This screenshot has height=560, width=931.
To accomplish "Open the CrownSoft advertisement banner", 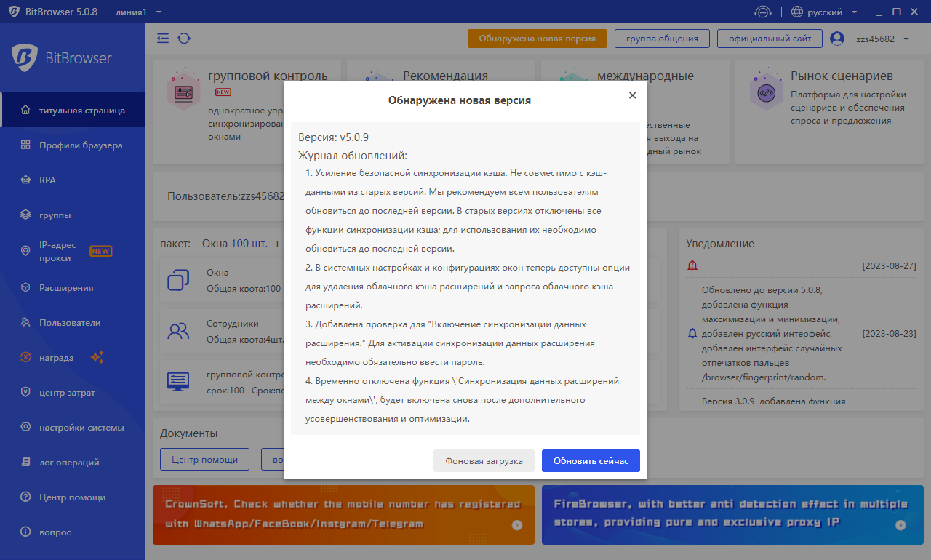I will [x=343, y=515].
